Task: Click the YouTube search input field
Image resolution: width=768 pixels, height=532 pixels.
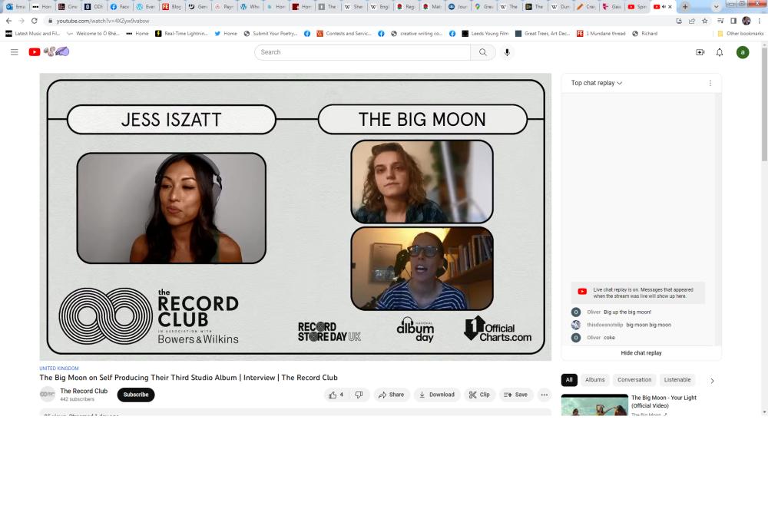Action: coord(362,52)
